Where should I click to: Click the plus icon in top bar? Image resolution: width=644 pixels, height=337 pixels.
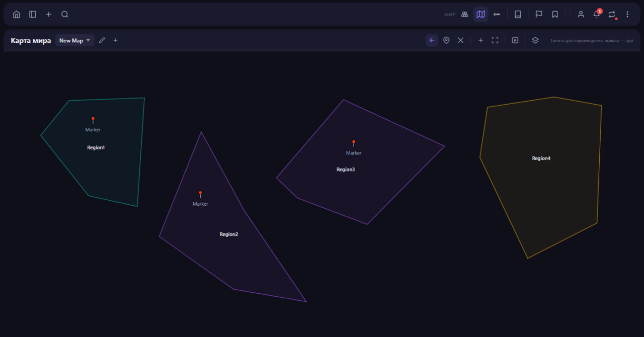(x=49, y=15)
